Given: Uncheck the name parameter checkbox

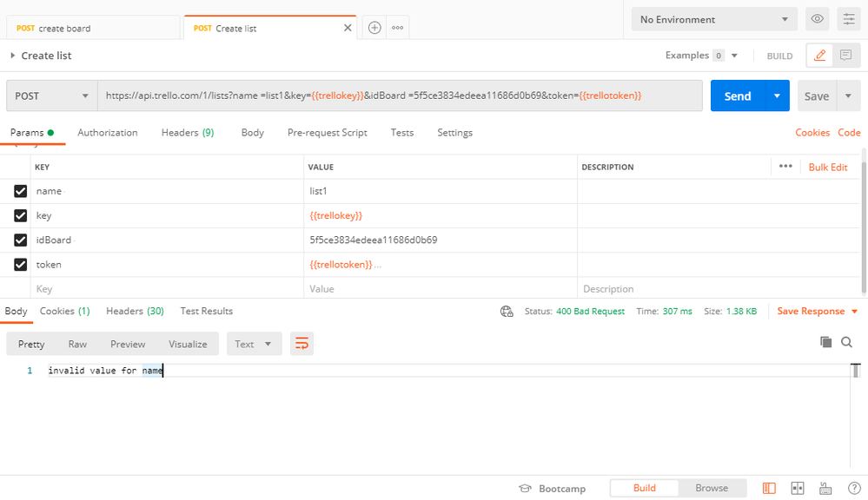Looking at the screenshot, I should pyautogui.click(x=21, y=191).
